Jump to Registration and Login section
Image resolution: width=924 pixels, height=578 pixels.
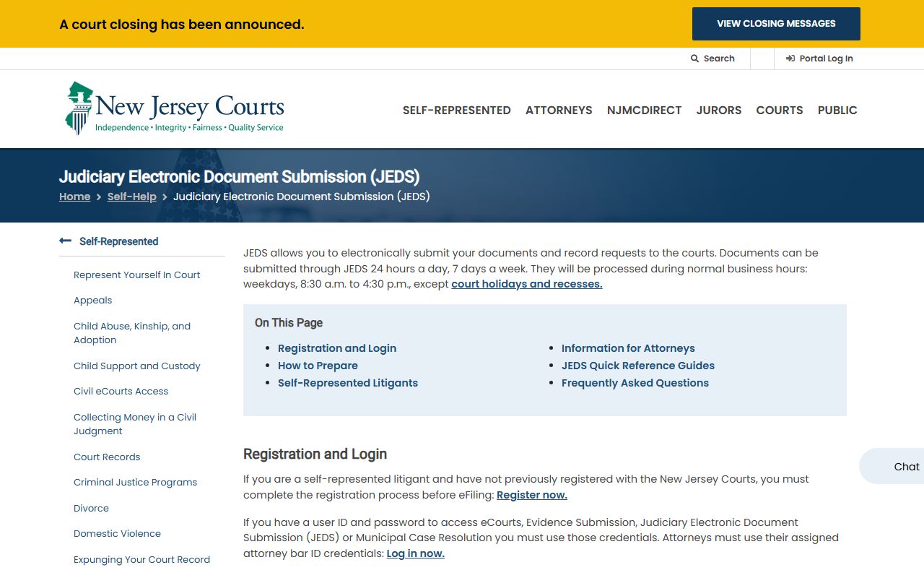click(337, 348)
